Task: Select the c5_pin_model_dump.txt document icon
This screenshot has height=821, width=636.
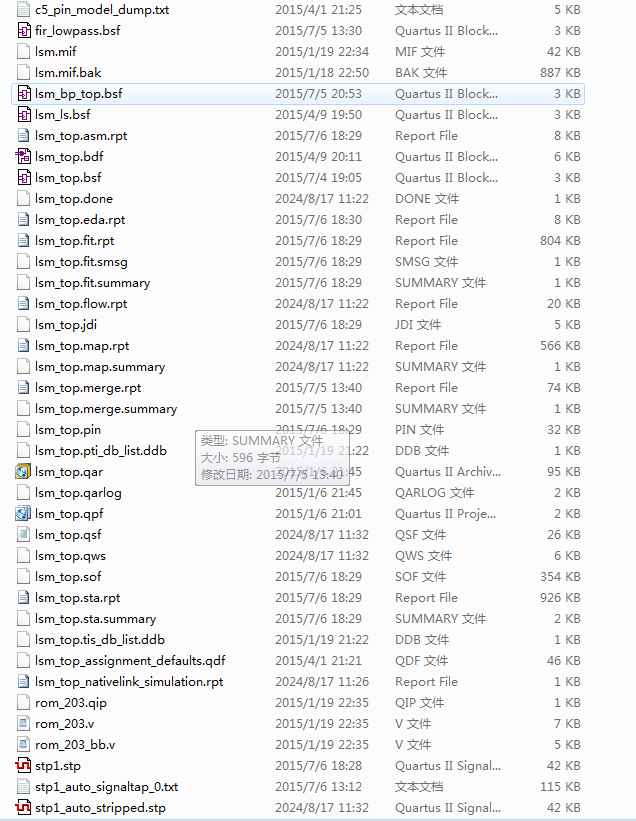Action: 24,9
